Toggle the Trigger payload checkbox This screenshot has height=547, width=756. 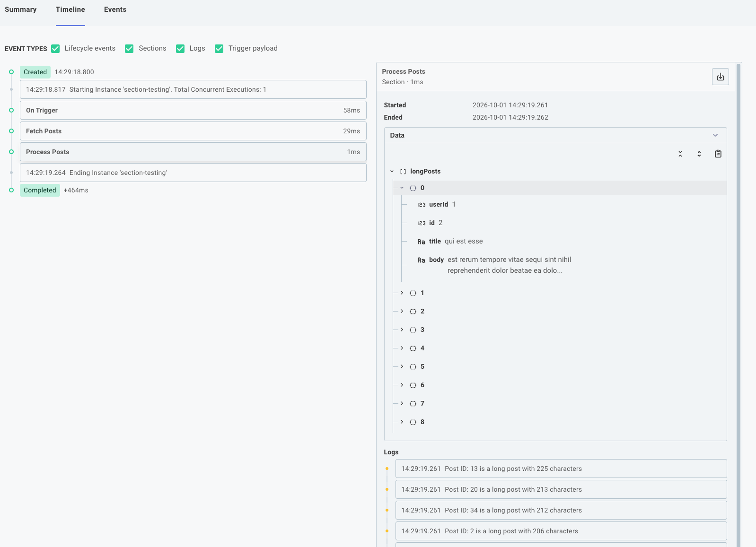click(219, 49)
